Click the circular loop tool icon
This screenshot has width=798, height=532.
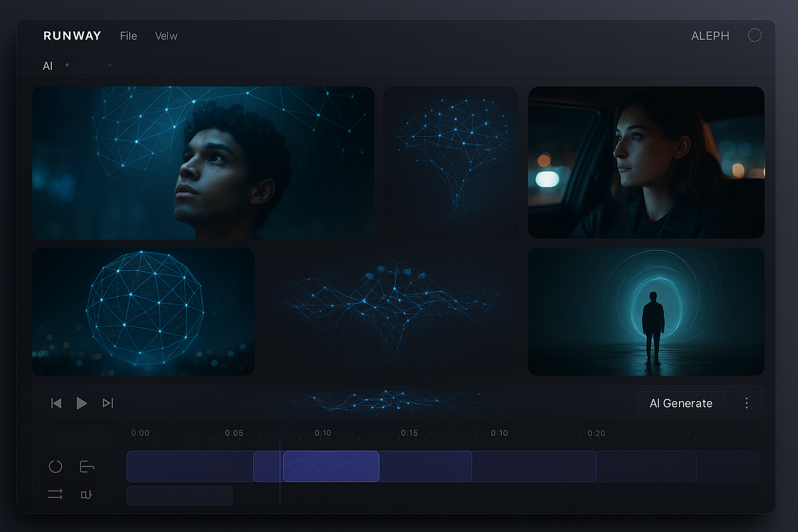[x=56, y=467]
